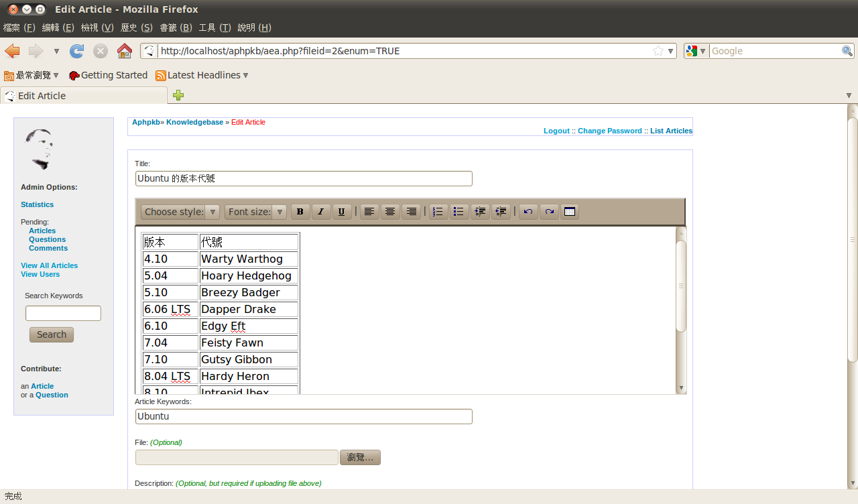Toggle bold formatting in editor toolbar

tap(300, 212)
